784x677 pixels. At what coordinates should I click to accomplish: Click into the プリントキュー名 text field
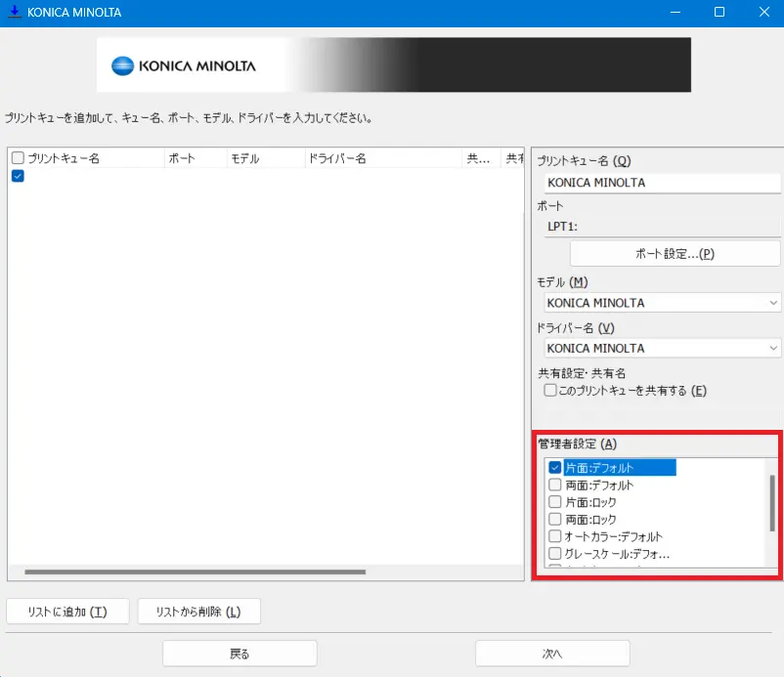pos(661,183)
